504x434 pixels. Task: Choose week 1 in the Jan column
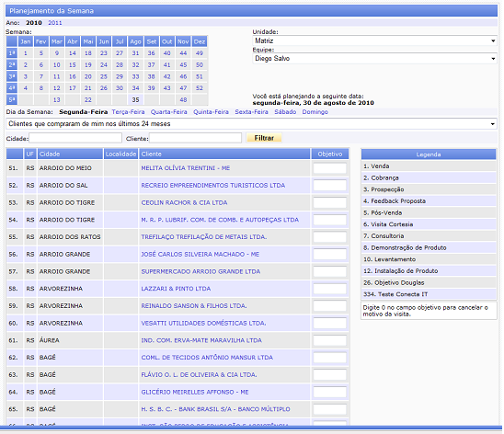click(26, 53)
